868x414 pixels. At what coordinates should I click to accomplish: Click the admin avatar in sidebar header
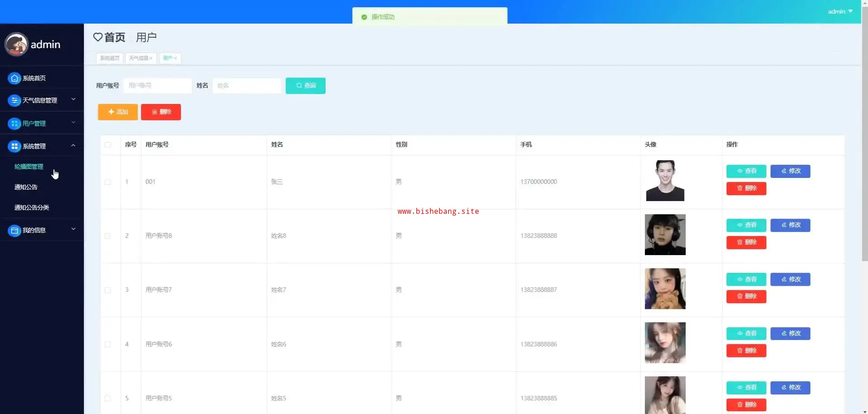[x=16, y=44]
